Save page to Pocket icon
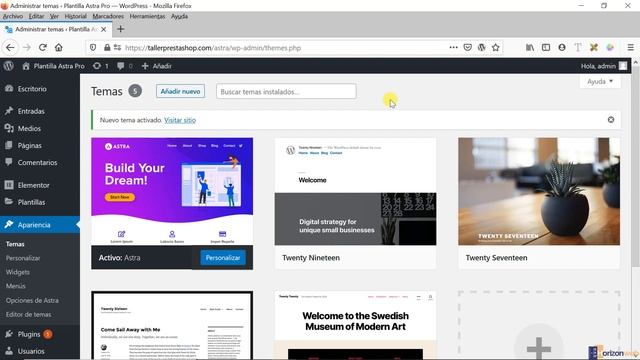This screenshot has width=640, height=360. [x=468, y=48]
